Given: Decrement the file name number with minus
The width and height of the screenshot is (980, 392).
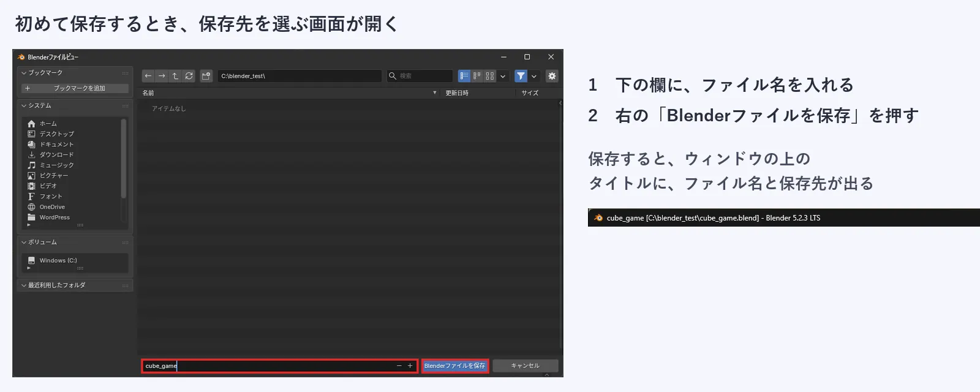Looking at the screenshot, I should pos(399,366).
